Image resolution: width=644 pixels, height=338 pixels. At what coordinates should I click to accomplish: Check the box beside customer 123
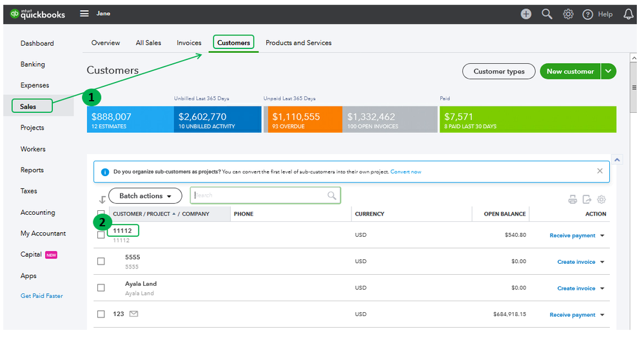[x=101, y=314]
